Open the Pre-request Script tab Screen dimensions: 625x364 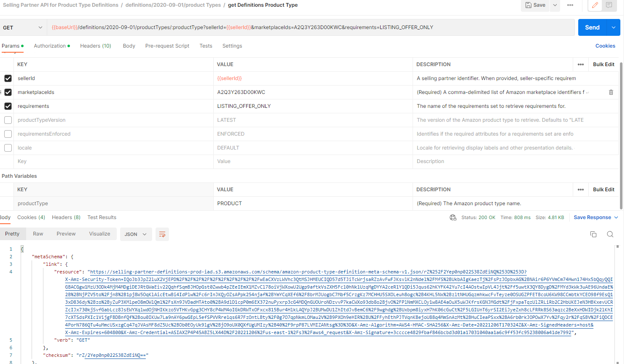point(167,46)
